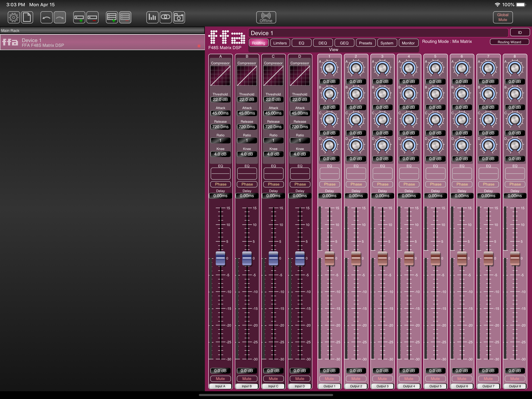
Task: Click the snapshot camera icon
Action: (179, 17)
